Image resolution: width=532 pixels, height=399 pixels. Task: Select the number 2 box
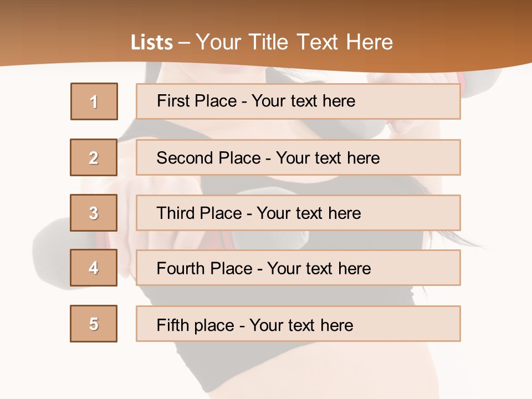coord(94,157)
